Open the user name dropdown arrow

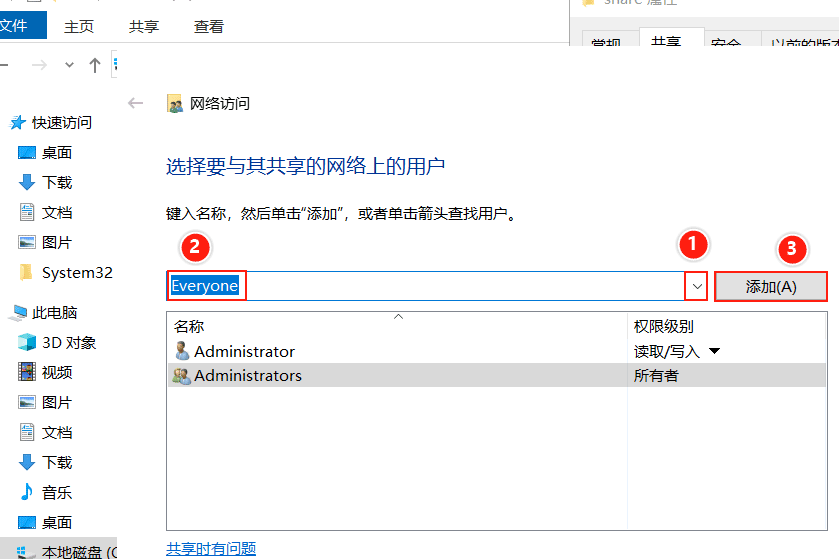tap(697, 286)
